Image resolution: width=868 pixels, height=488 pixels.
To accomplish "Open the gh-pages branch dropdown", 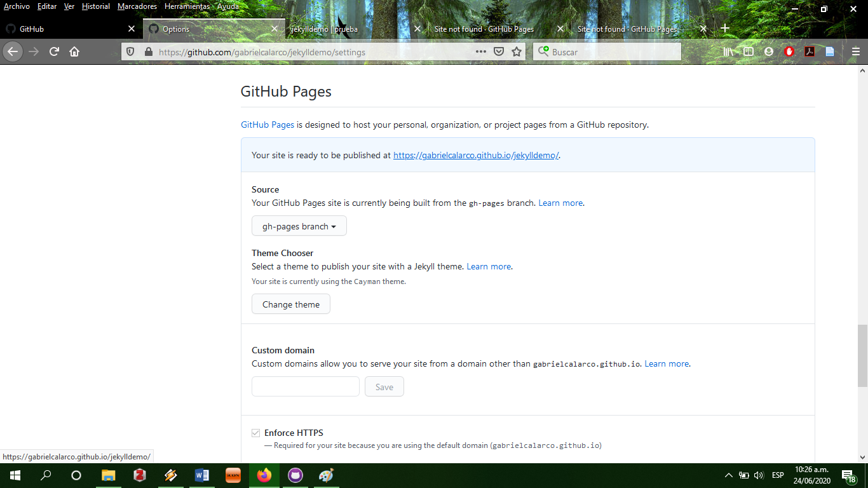I will tap(299, 226).
